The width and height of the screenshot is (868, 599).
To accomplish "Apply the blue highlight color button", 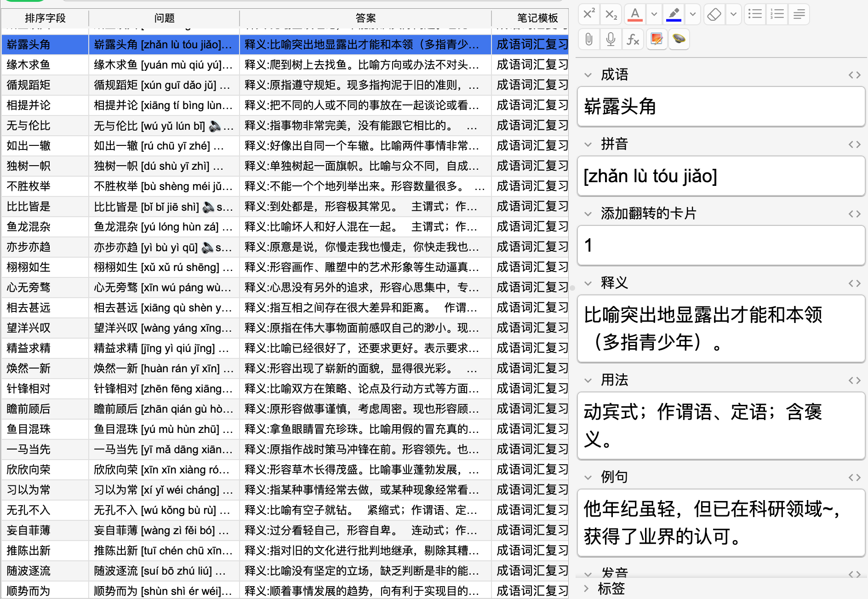I will coord(674,14).
